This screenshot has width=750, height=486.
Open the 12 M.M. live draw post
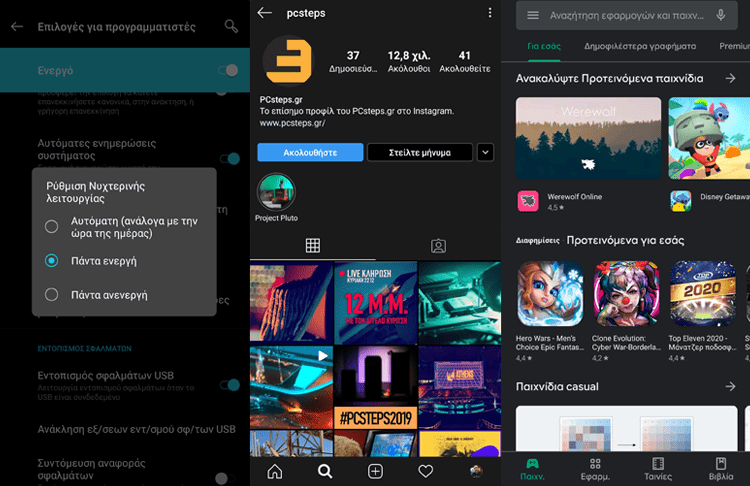[375, 303]
